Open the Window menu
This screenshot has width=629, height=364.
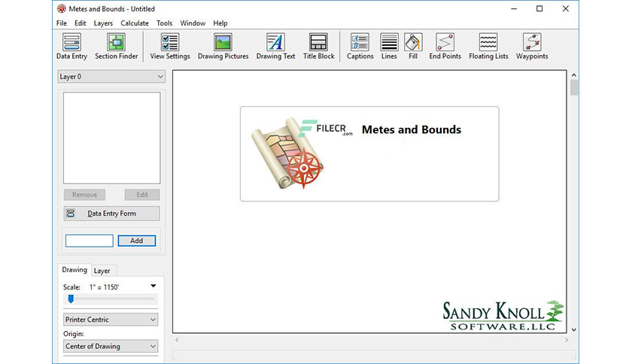click(x=193, y=23)
